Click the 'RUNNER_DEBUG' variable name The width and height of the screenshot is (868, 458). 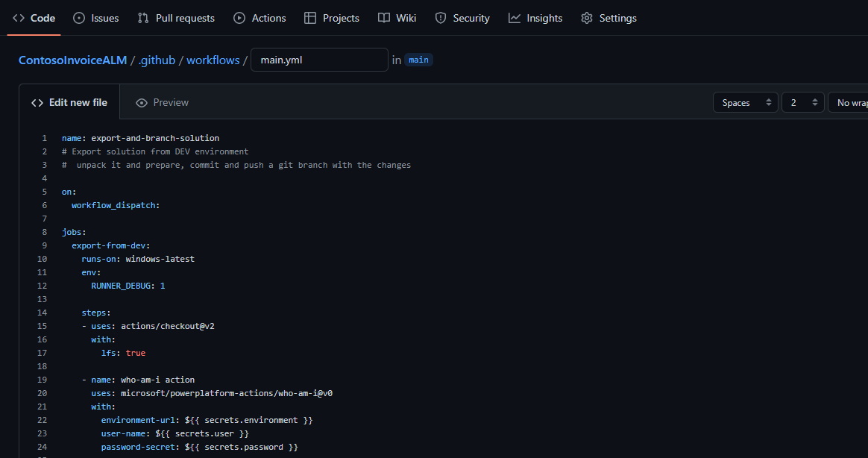(121, 286)
